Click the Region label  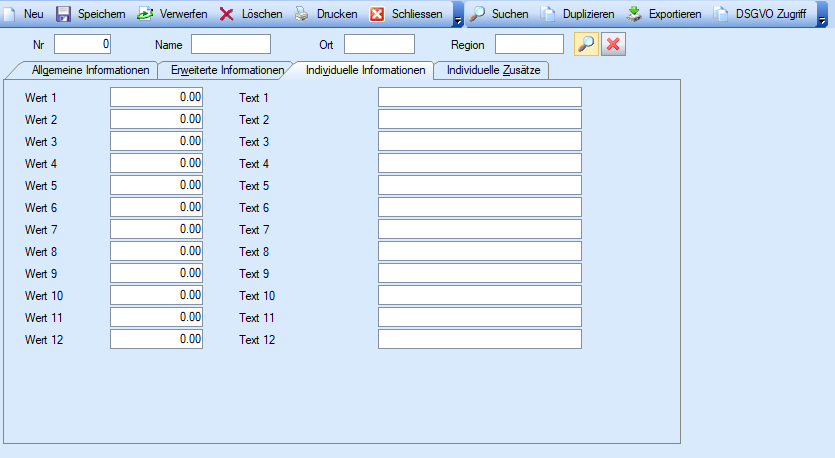pyautogui.click(x=468, y=45)
